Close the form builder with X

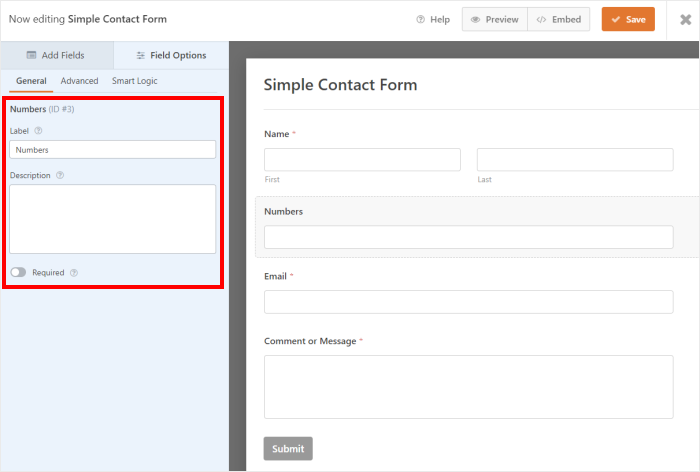[683, 19]
